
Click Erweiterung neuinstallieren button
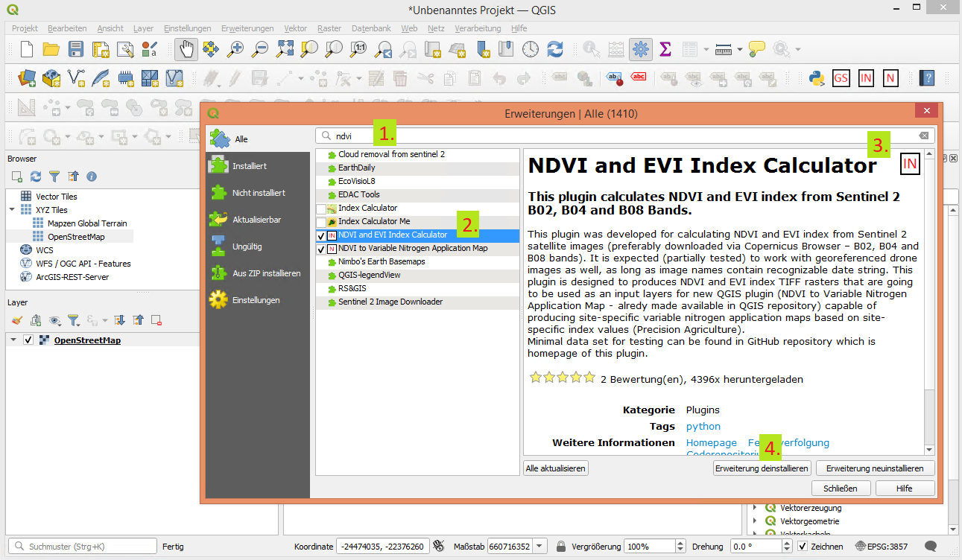click(875, 468)
